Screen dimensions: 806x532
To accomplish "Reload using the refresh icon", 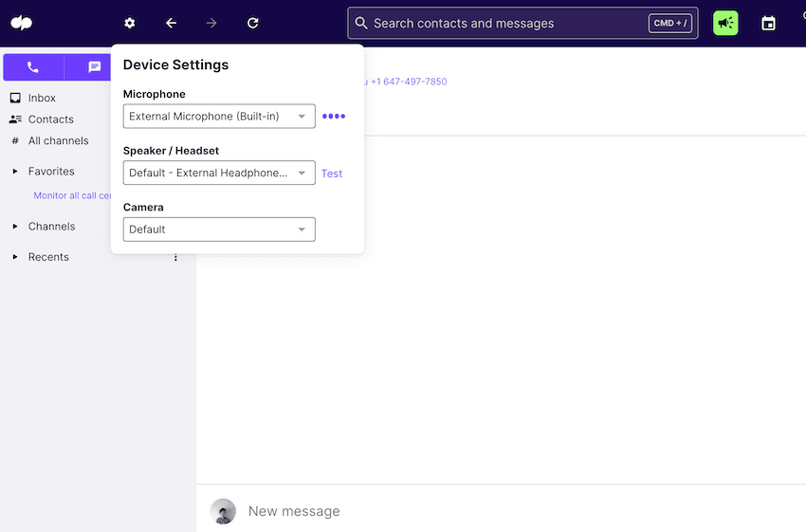I will (x=252, y=23).
